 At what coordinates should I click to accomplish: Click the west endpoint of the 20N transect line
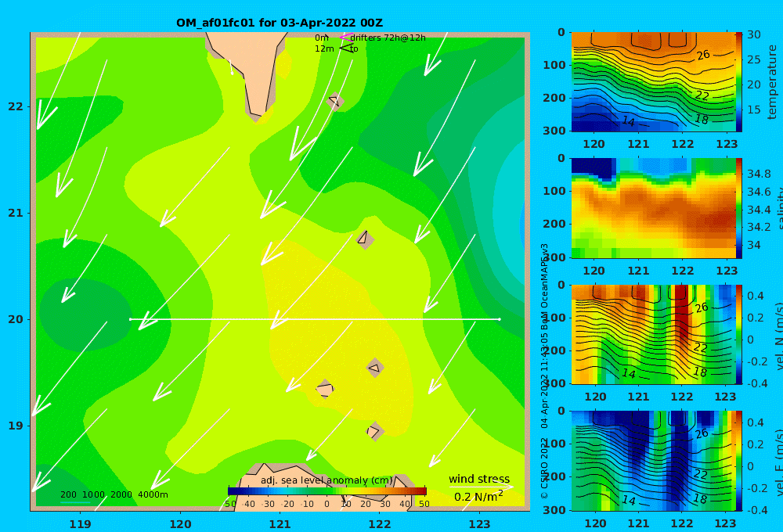pos(130,319)
